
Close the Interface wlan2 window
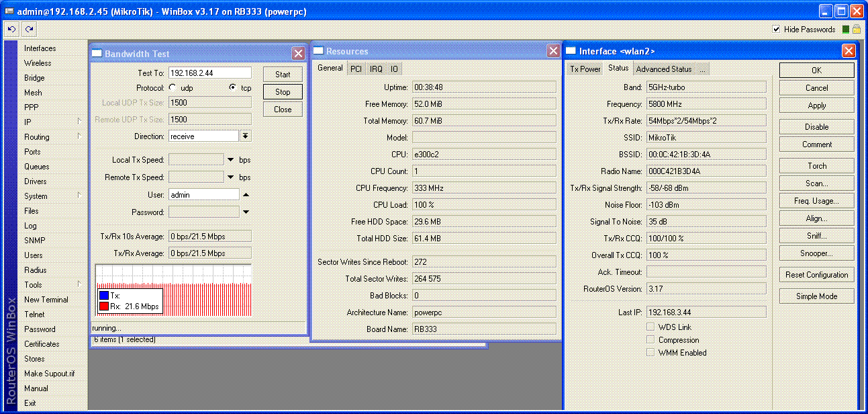(849, 51)
